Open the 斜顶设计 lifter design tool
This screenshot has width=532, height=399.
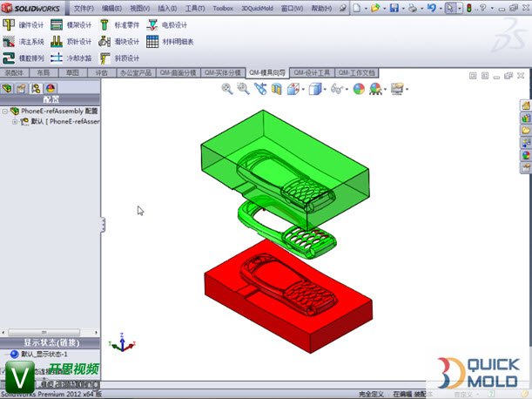(x=119, y=58)
